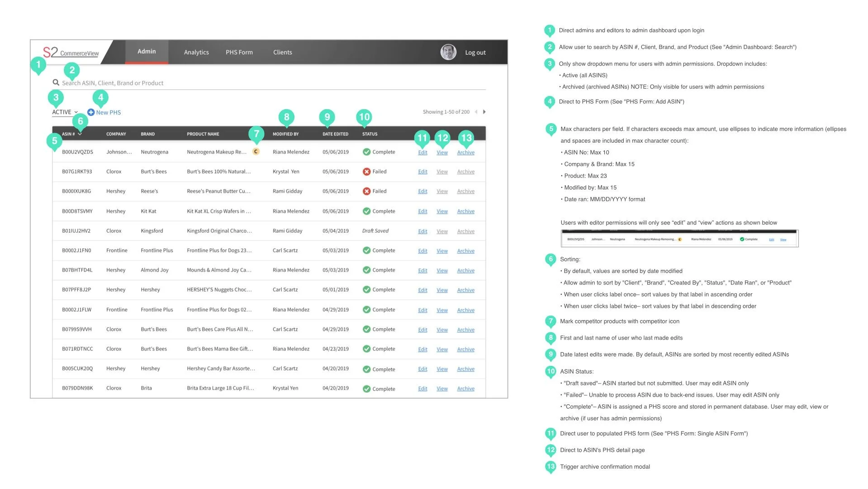Click company cell 'Johnson…'
The height and width of the screenshot is (489, 868).
[x=119, y=152]
